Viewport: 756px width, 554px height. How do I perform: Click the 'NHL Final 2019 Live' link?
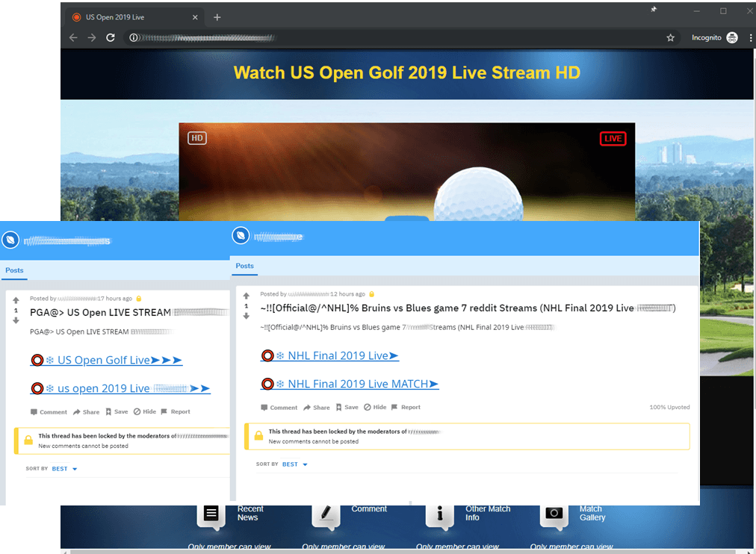coord(329,355)
